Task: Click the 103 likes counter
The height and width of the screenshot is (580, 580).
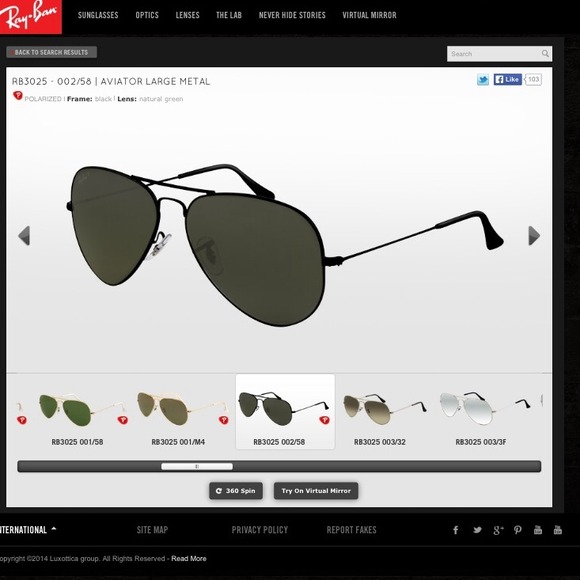Action: [x=533, y=79]
